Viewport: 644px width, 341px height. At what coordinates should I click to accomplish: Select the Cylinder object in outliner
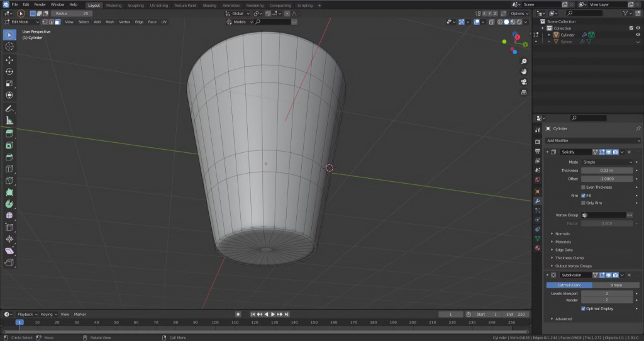tap(567, 35)
